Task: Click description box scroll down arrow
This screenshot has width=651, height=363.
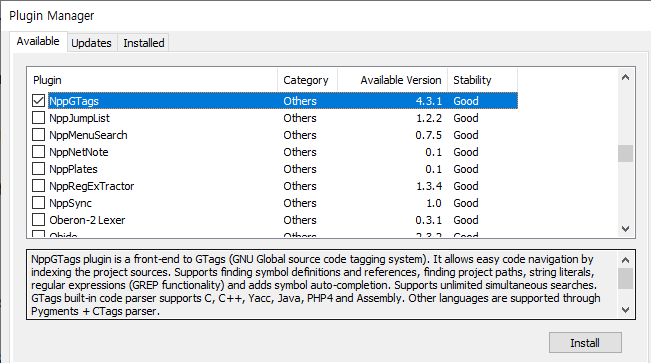Action: (625, 309)
